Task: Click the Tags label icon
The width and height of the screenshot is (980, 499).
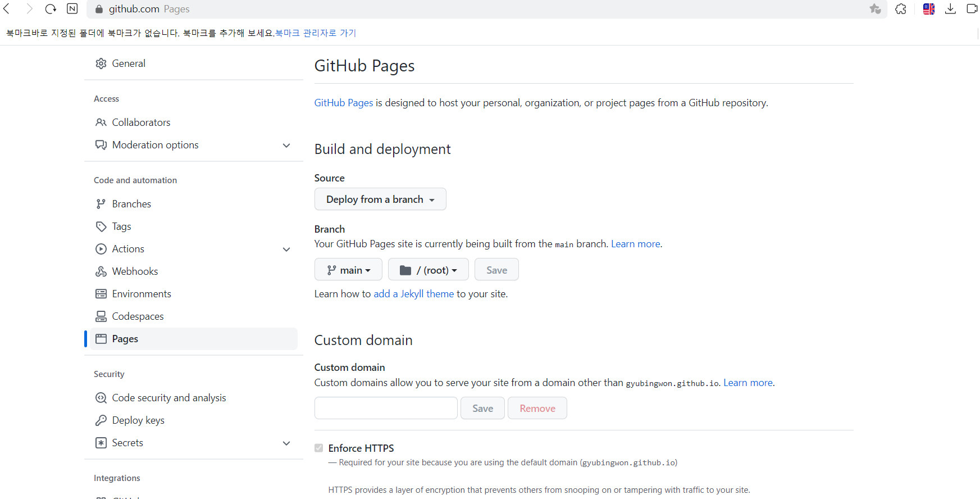Action: point(101,226)
